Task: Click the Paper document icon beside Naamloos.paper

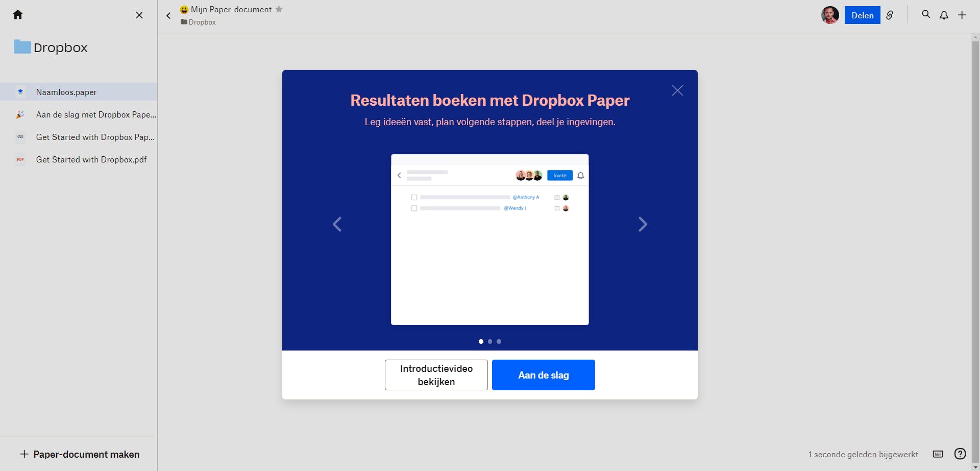Action: (20, 91)
